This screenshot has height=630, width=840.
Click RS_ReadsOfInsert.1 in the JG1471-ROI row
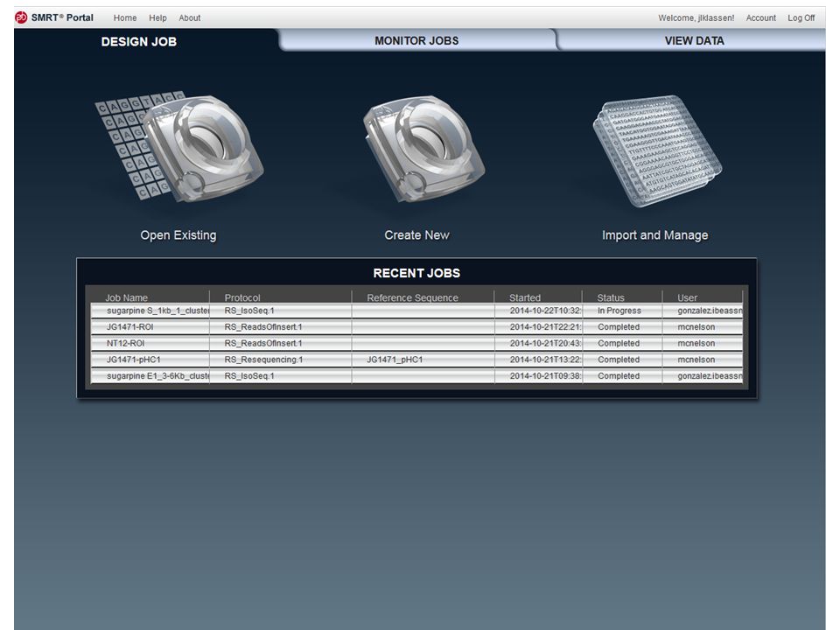tap(263, 326)
